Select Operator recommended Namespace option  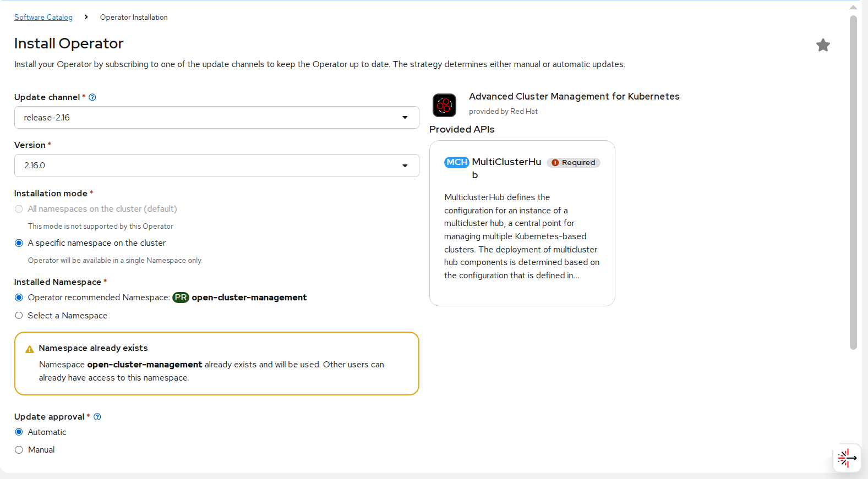point(19,298)
